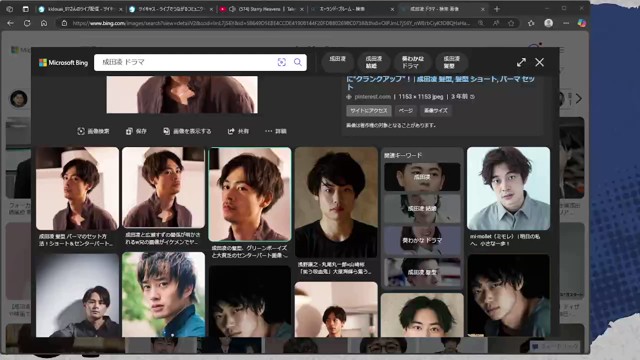Select the 奏わかな ドラマ suggestion chip
Viewport: 640px width, 360px height.
tap(412, 62)
